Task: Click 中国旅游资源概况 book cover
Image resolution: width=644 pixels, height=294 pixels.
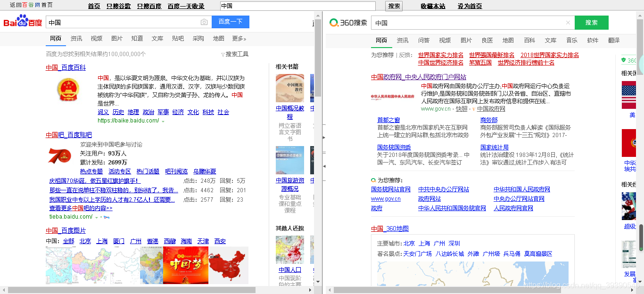Action: pos(290,160)
